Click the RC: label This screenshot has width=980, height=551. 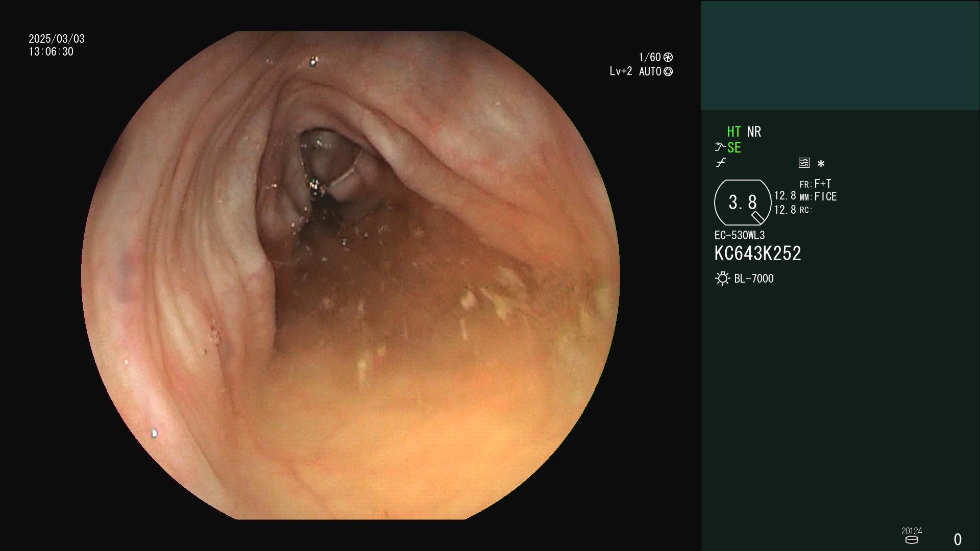pyautogui.click(x=806, y=210)
